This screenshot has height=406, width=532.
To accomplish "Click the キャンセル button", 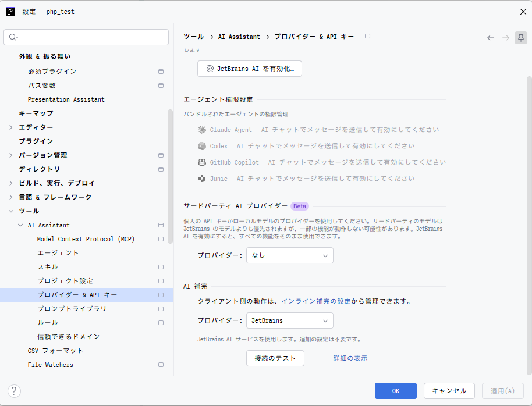I will [x=449, y=391].
